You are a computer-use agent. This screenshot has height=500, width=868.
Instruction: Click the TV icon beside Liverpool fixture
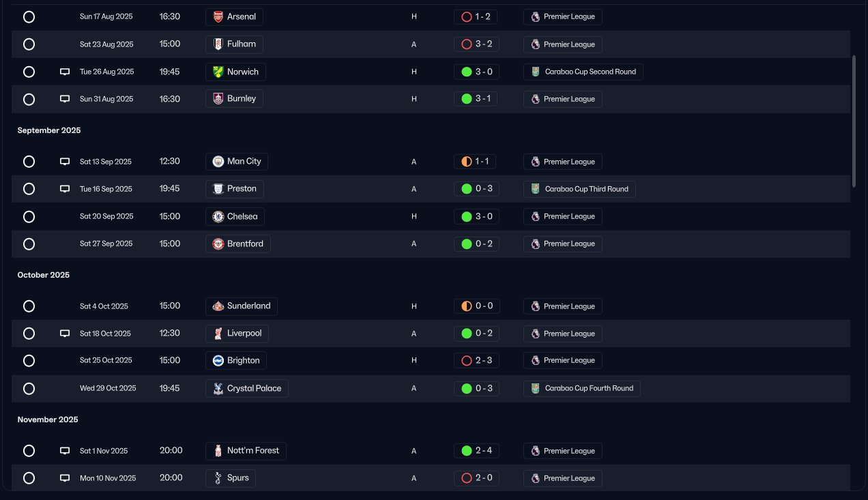click(65, 334)
